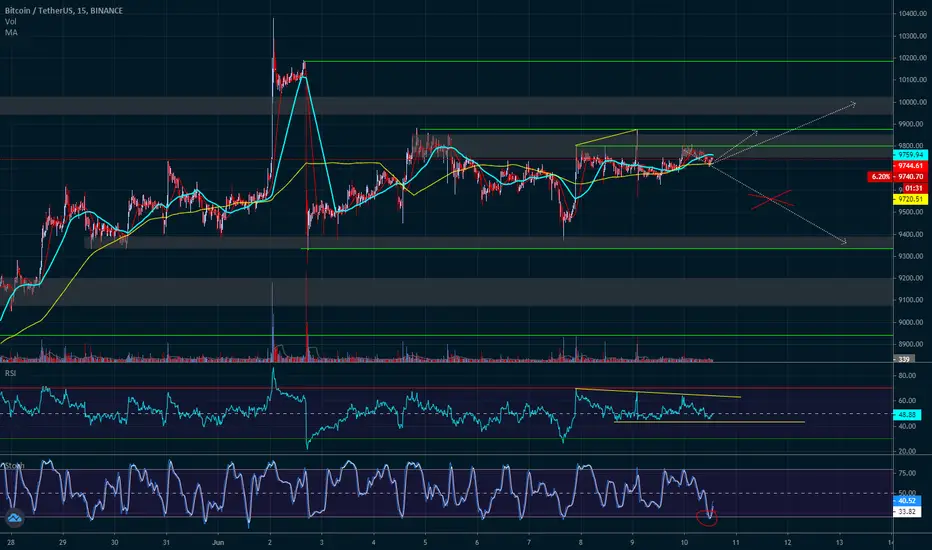This screenshot has height=550, width=932.
Task: Click the 10400.00 price axis label
Action: [913, 14]
